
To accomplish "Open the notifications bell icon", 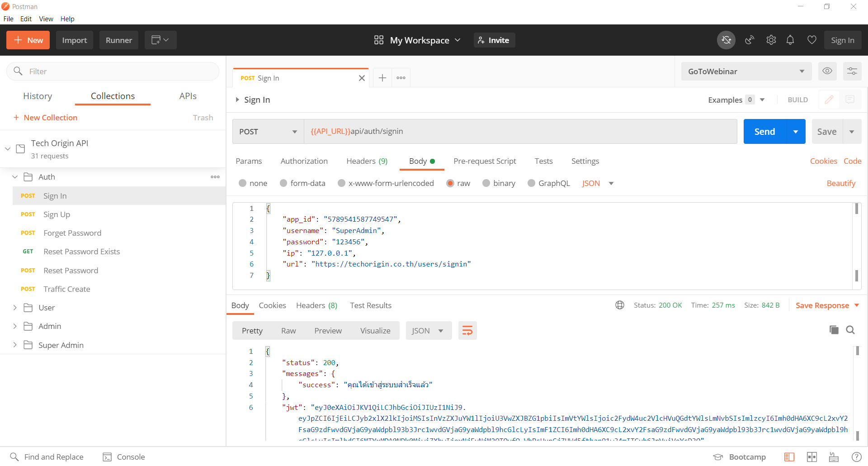I will tap(790, 40).
